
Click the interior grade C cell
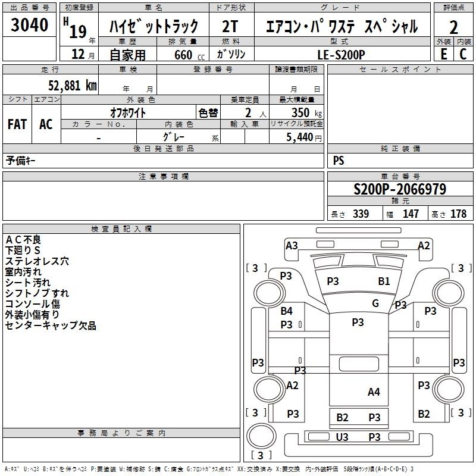[x=464, y=54]
